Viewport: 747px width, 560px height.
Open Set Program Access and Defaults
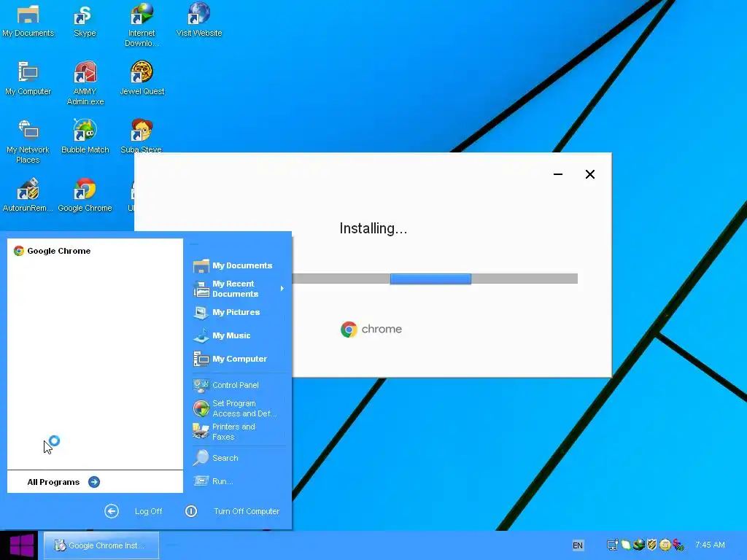236,408
